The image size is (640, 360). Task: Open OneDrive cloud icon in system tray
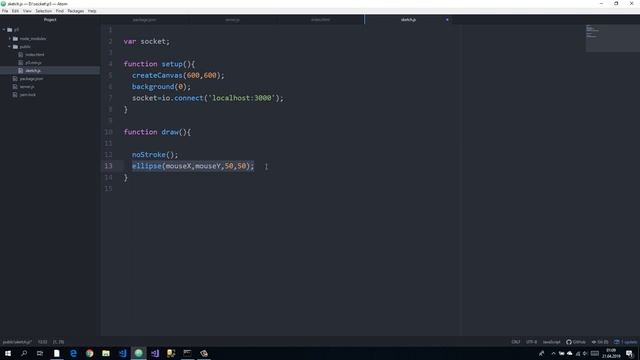click(x=570, y=353)
